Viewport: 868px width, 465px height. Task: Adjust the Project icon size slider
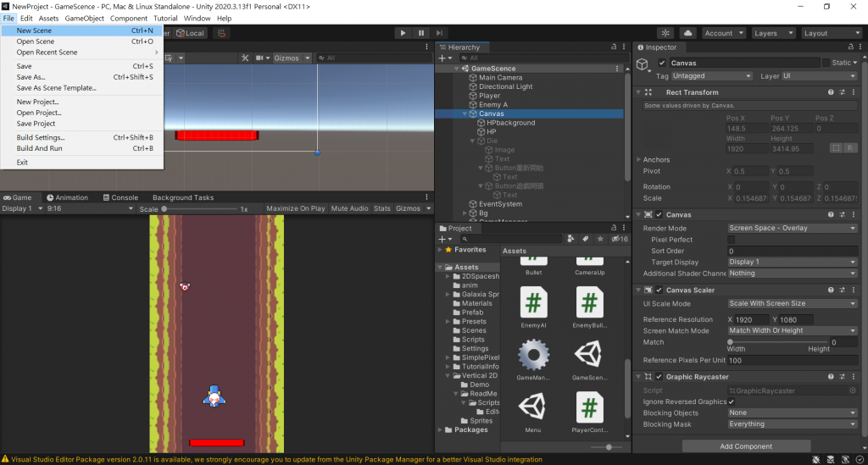tap(609, 446)
